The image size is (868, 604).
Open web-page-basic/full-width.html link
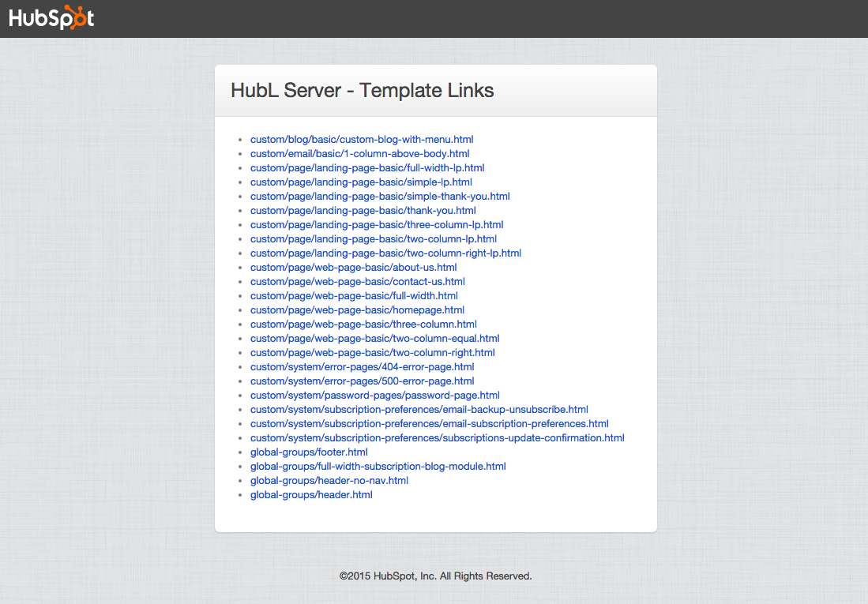tap(354, 295)
